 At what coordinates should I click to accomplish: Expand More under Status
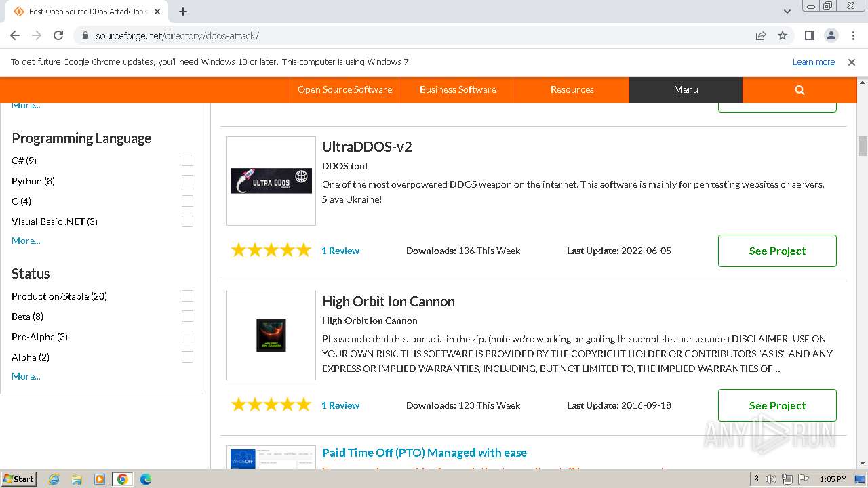(x=26, y=376)
